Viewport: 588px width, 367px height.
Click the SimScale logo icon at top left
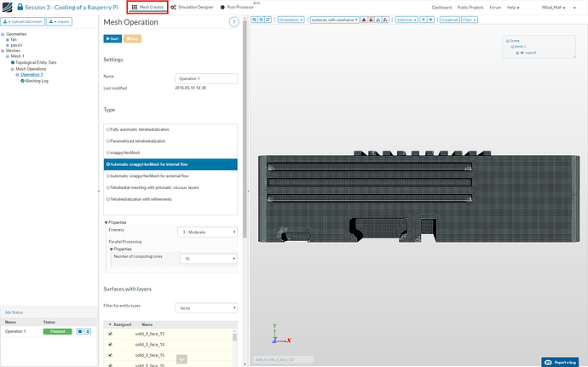(x=9, y=7)
